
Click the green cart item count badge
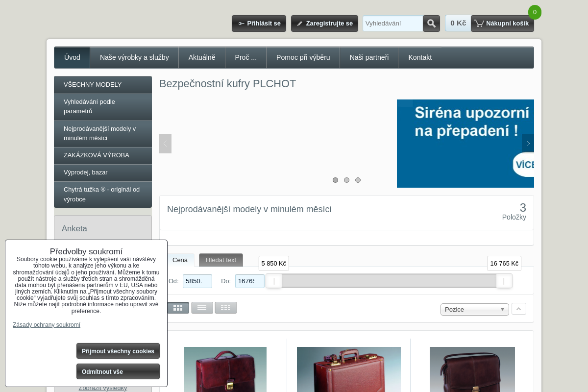point(535,12)
